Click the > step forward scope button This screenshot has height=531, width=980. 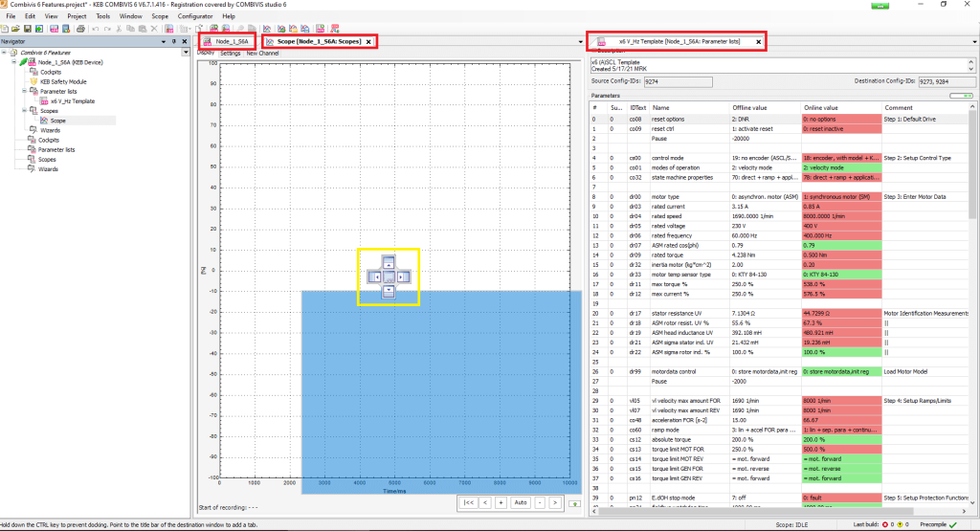(555, 503)
